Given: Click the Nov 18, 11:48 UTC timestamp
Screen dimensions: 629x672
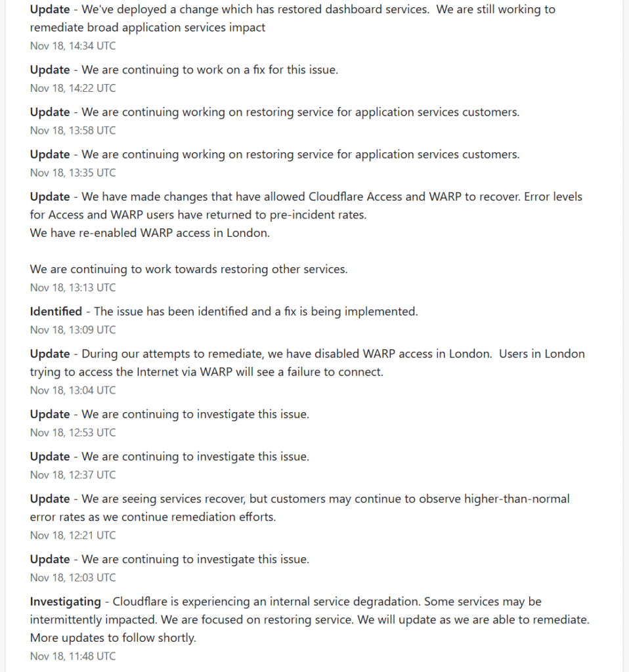Looking at the screenshot, I should coord(73,656).
